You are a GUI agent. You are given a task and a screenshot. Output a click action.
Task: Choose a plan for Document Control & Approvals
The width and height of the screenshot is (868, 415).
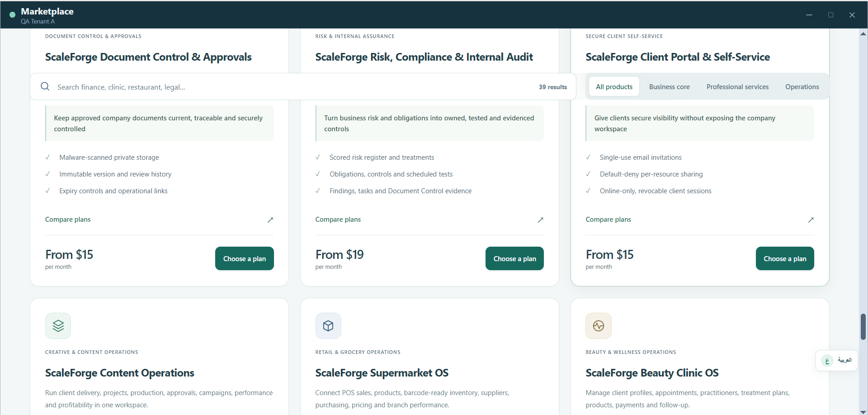tap(245, 258)
